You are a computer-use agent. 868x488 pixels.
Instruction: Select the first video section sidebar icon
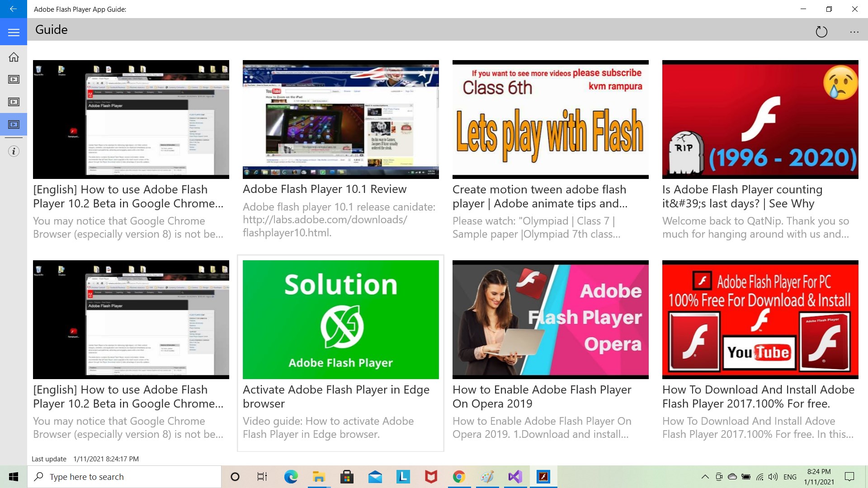(14, 80)
